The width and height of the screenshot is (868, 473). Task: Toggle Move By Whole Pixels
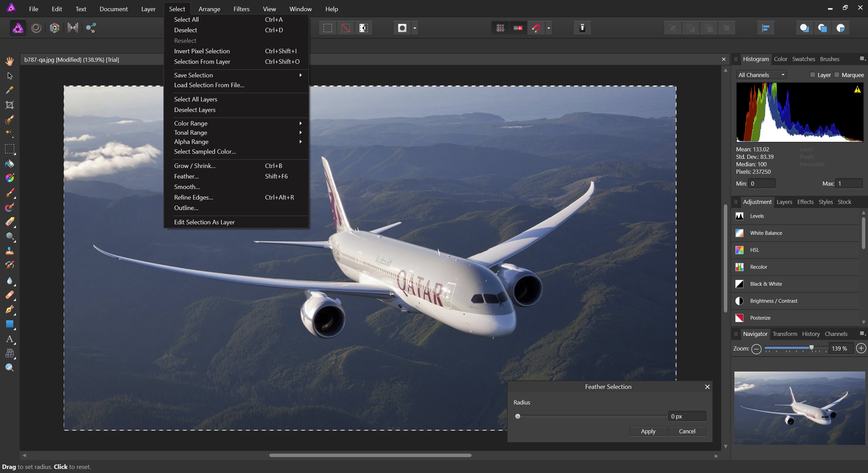(518, 28)
